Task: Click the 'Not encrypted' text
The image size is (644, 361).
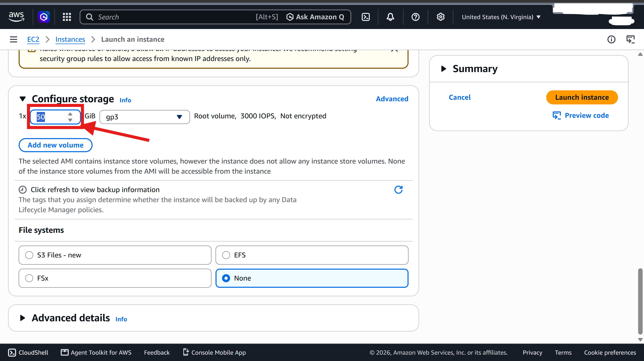Action: click(303, 116)
